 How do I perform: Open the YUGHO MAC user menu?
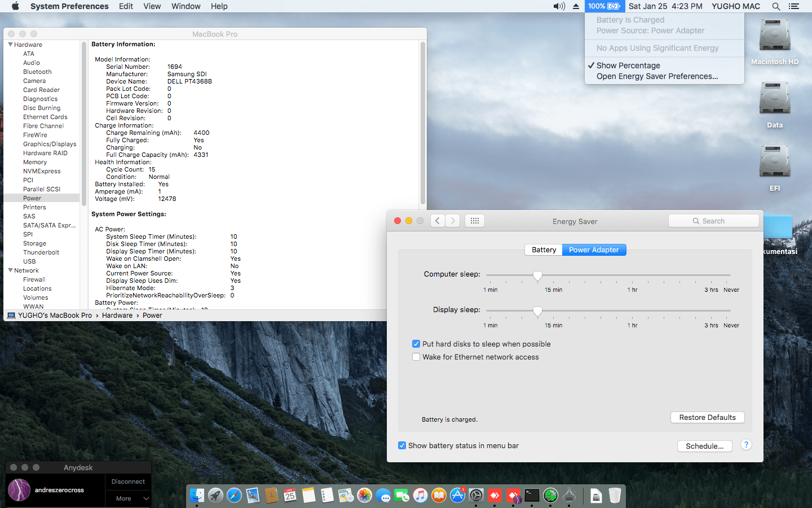tap(736, 6)
